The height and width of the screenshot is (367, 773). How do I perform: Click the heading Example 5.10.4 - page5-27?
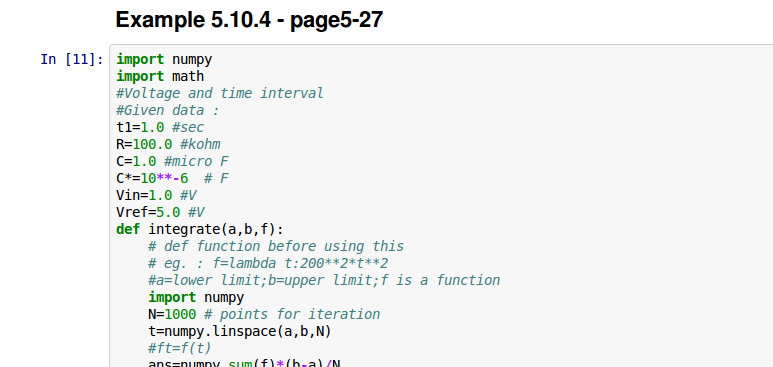[x=249, y=20]
